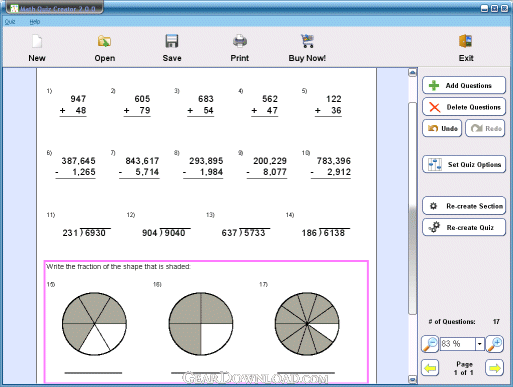Select subtraction problem 783,396 - 2,912
This screenshot has height=387, width=513.
pyautogui.click(x=331, y=167)
